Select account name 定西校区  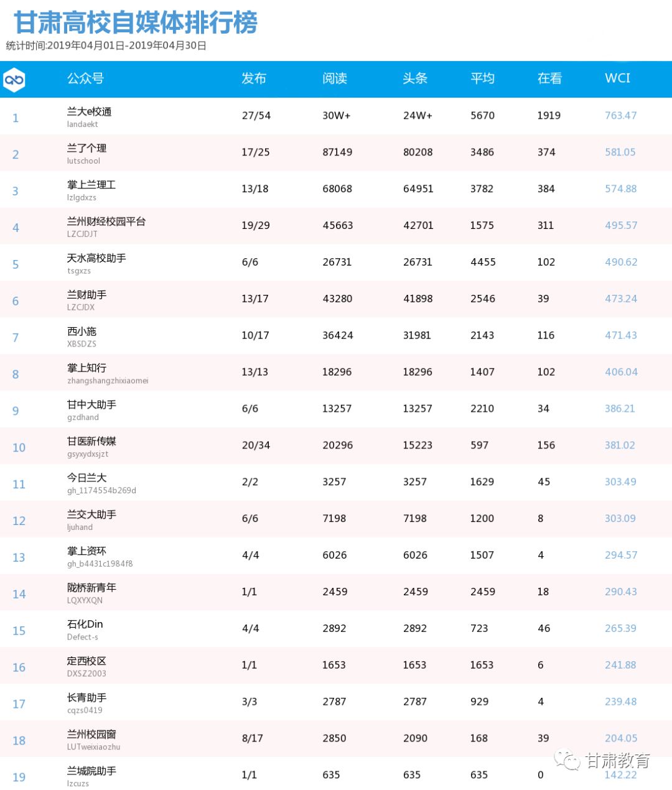coord(86,662)
